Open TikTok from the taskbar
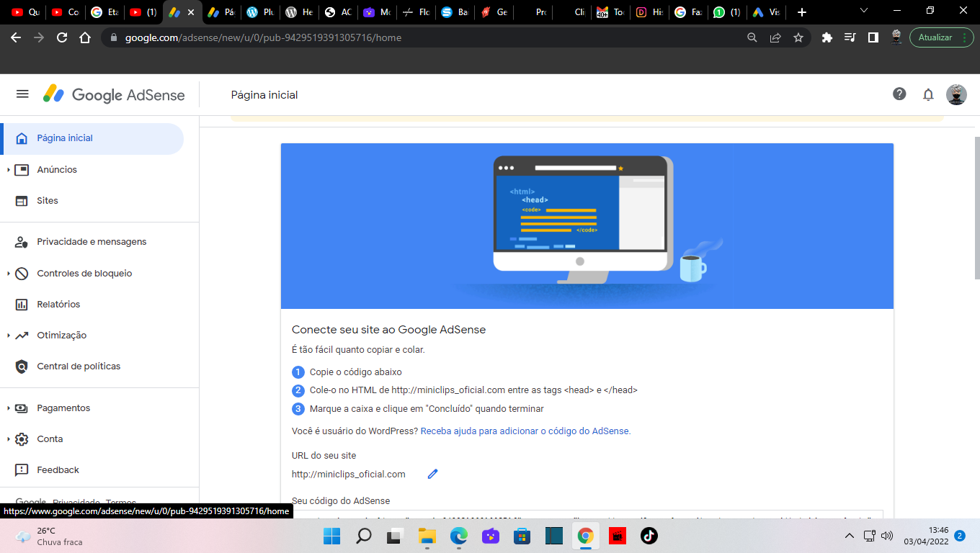980x553 pixels. click(649, 536)
